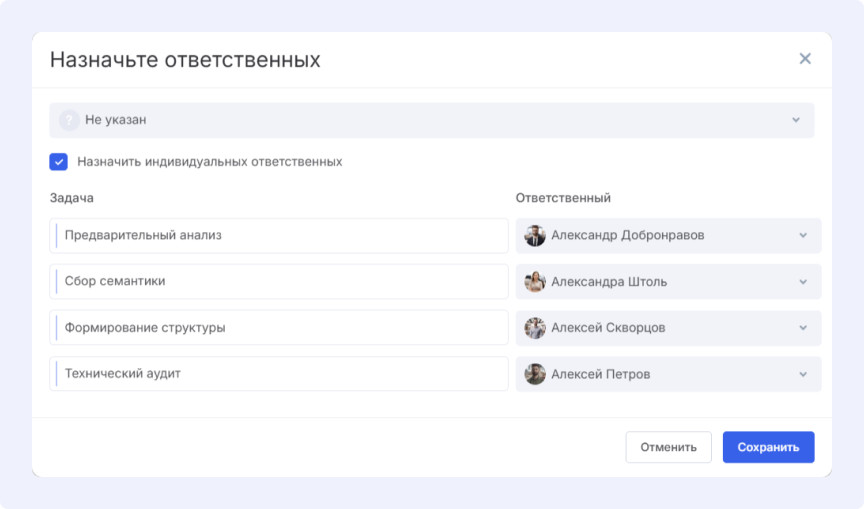The width and height of the screenshot is (864, 509).
Task: Click the Сбор семантики task field
Action: click(280, 282)
